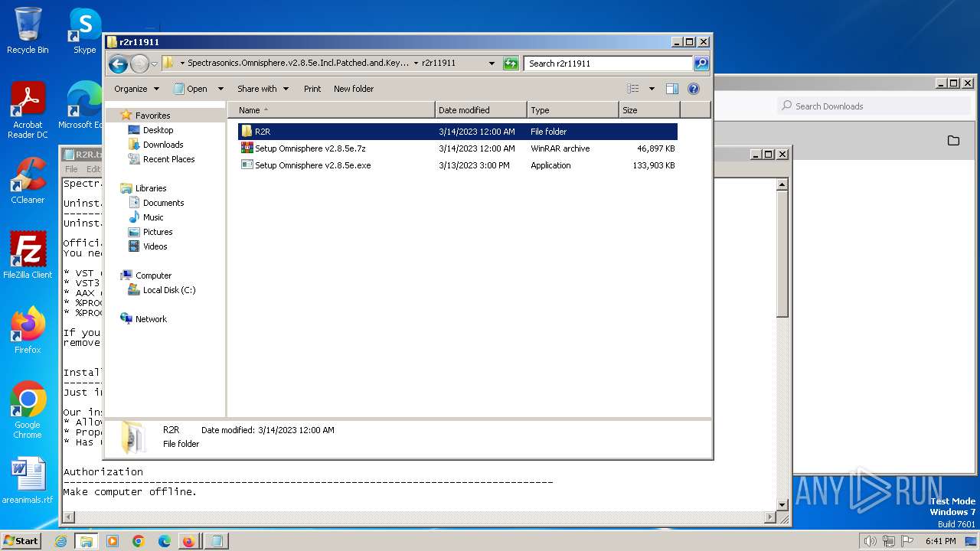The height and width of the screenshot is (551, 980).
Task: Open Internet Explorer from taskbar
Action: pyautogui.click(x=60, y=541)
